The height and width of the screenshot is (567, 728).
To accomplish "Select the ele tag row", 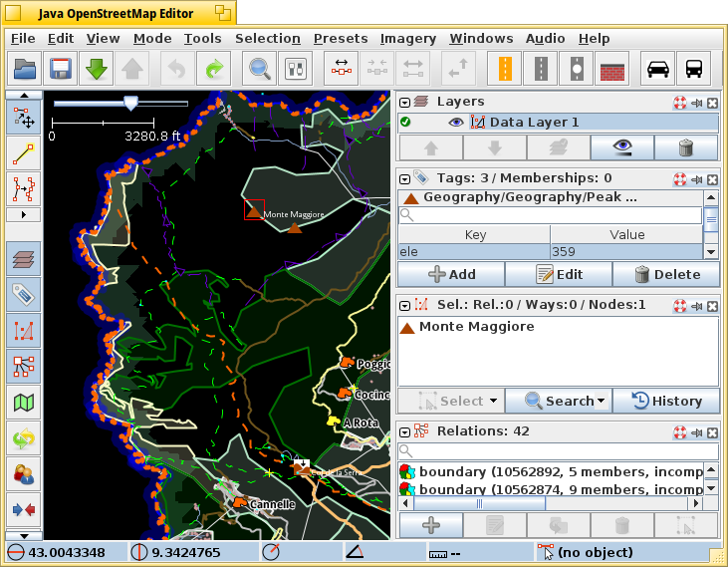I will (x=551, y=252).
